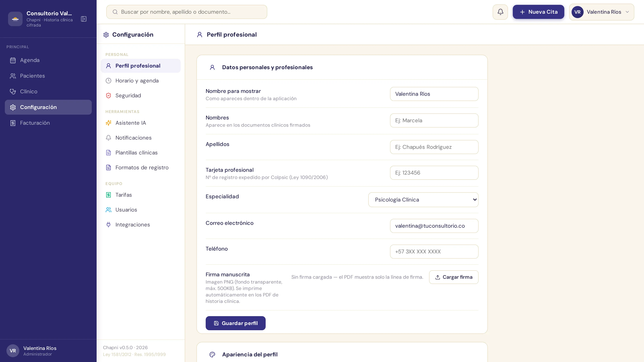This screenshot has width=644, height=362.
Task: Open Horario y agenda settings
Action: pos(140,81)
